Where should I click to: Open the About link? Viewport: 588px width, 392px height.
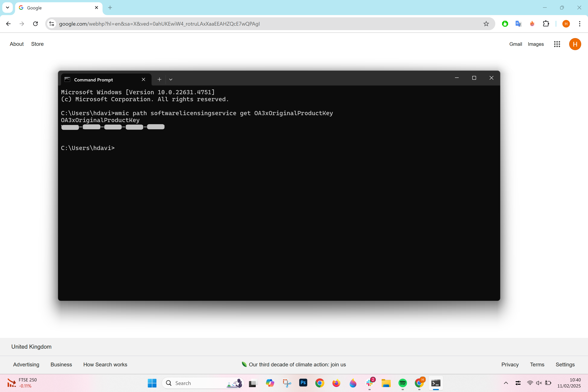(x=17, y=44)
